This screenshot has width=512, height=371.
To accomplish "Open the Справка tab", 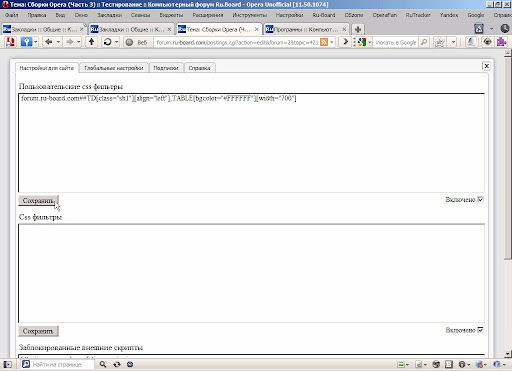I will [x=199, y=68].
